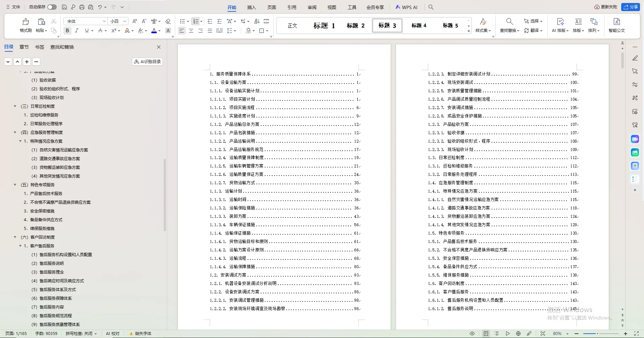Screen dimensions: 644x338
Task: Click the save document icon in title bar
Action: [64, 7]
